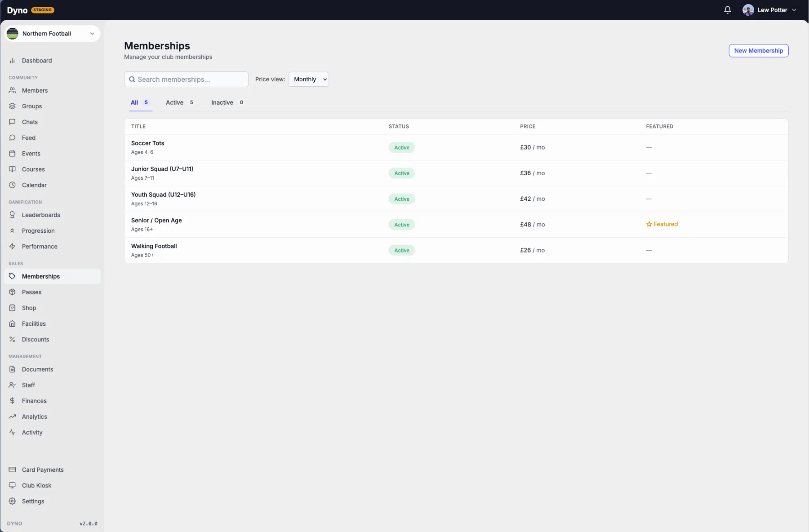Screen dimensions: 809x532
Task: Click the Analytics trending icon
Action: 12,417
